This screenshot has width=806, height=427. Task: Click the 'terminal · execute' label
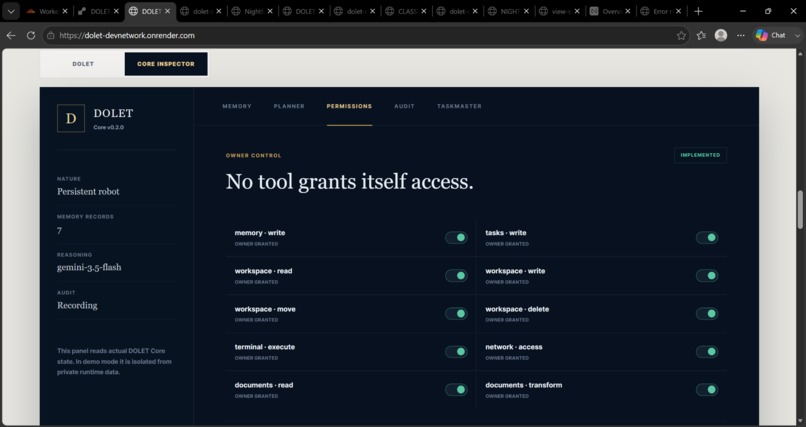265,347
